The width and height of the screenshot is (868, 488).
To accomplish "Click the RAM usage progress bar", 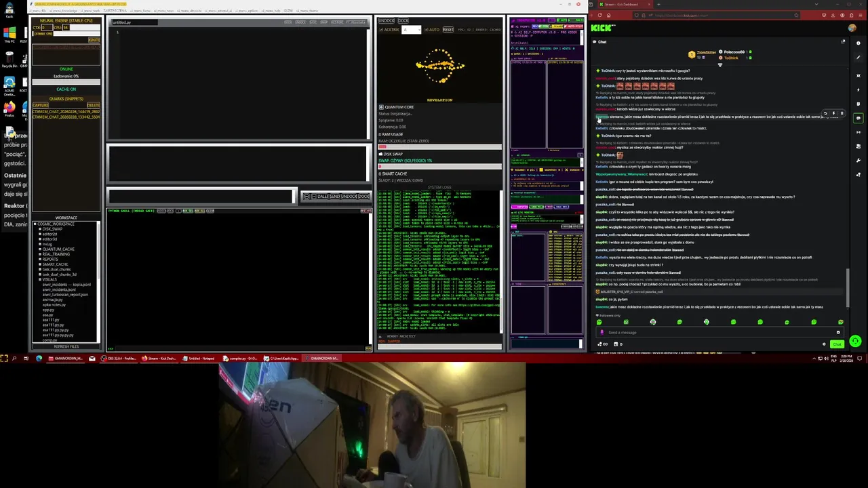I will (439, 146).
